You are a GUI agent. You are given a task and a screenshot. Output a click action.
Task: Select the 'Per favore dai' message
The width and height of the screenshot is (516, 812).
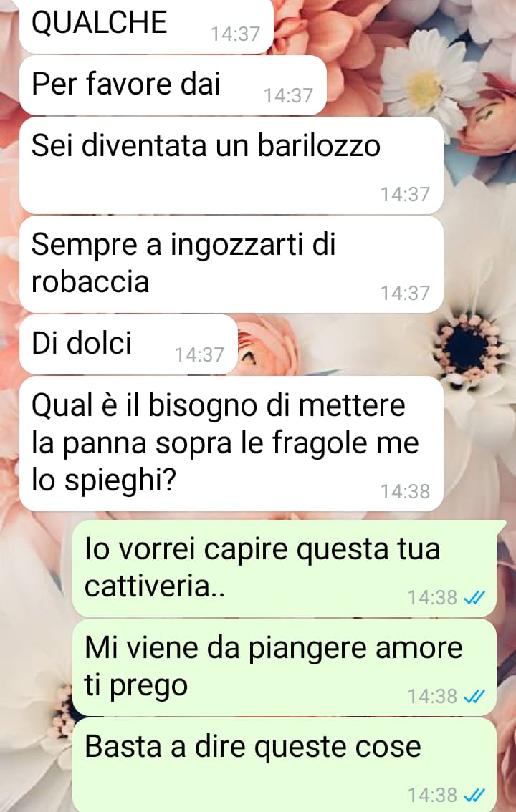point(173,85)
